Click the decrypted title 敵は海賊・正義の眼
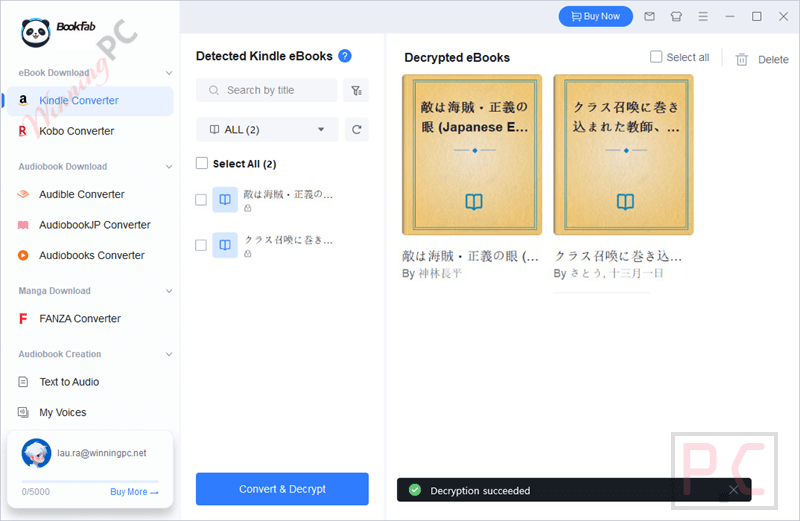The width and height of the screenshot is (800, 521). pos(470,256)
